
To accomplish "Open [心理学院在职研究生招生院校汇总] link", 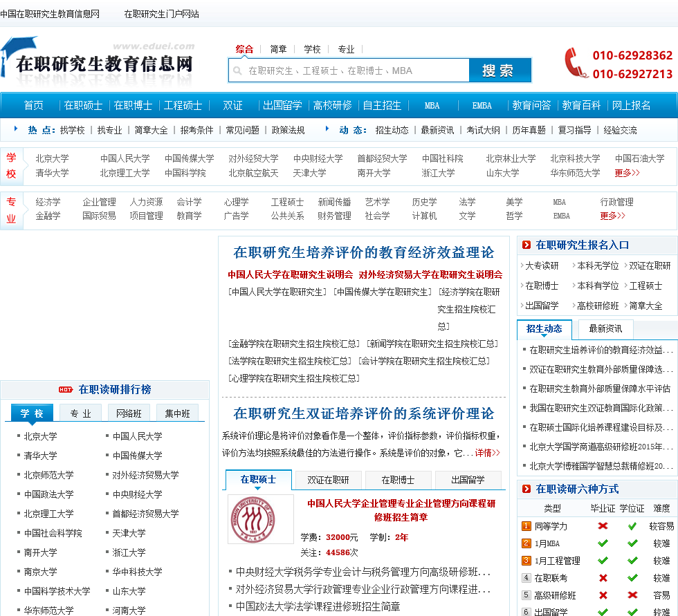I will coord(294,378).
